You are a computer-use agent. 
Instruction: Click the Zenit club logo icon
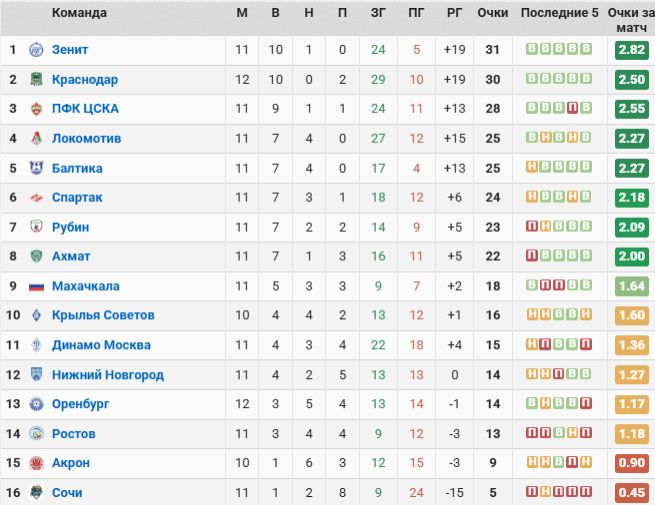(36, 50)
